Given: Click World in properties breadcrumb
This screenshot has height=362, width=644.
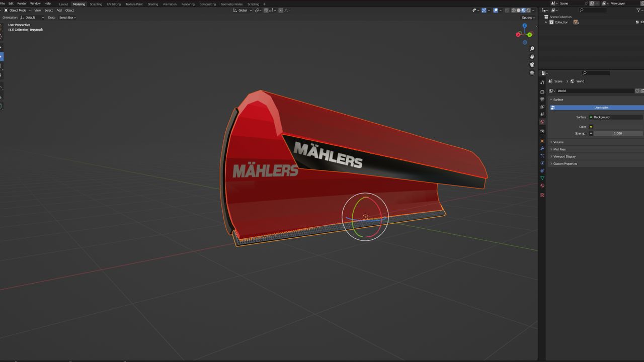Looking at the screenshot, I should click(580, 81).
